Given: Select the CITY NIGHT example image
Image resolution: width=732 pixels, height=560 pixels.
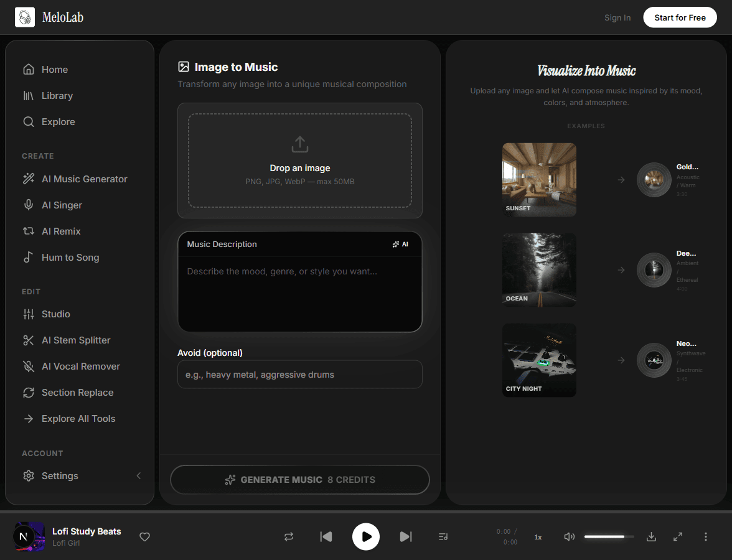Looking at the screenshot, I should 539,360.
